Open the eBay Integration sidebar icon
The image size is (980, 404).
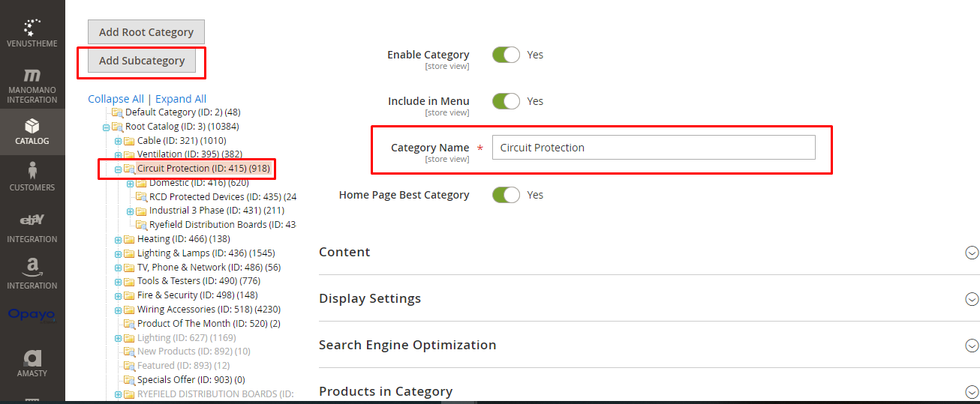tap(32, 228)
